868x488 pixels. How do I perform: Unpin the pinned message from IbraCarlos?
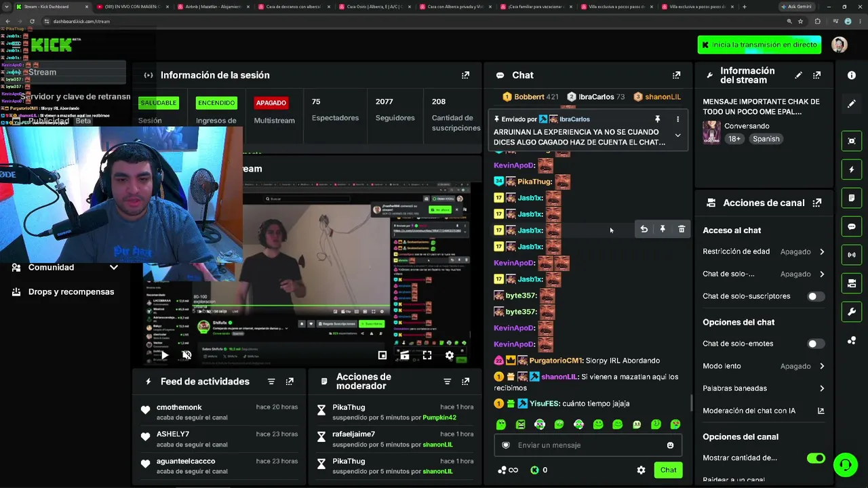[657, 119]
